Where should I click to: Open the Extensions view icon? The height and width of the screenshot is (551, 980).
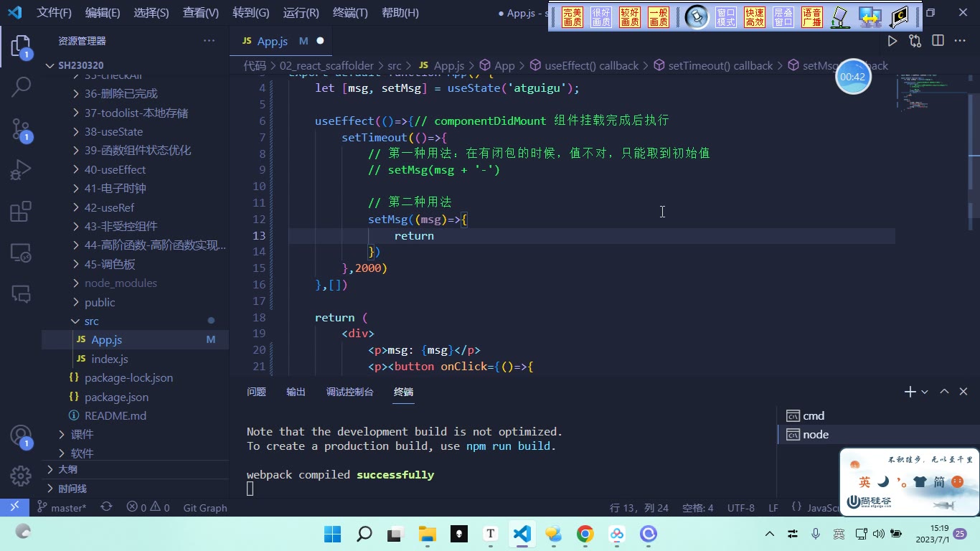(21, 212)
